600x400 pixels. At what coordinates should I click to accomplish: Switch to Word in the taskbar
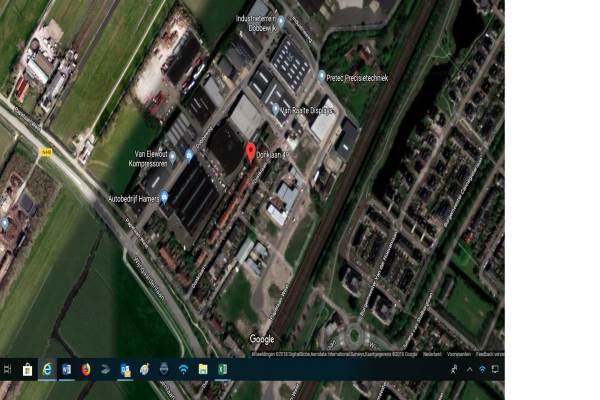point(67,369)
